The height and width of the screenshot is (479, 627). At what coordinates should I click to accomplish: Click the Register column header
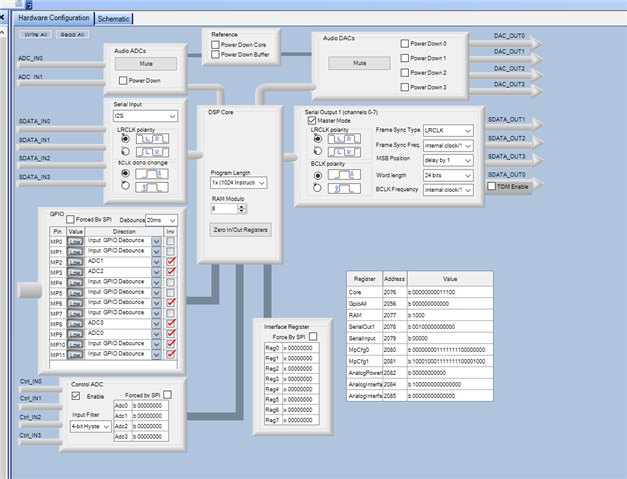tap(365, 279)
